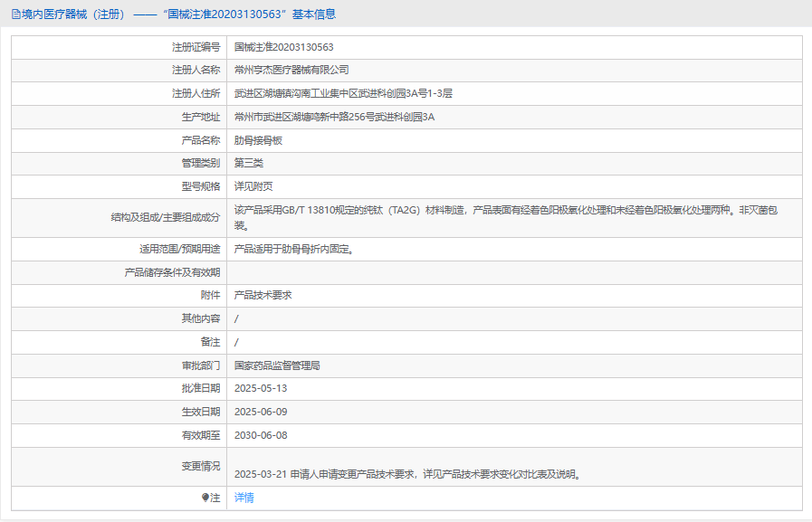Image resolution: width=812 pixels, height=522 pixels.
Task: Click the document icon beside 境内医疗器械 title
Action: point(16,14)
